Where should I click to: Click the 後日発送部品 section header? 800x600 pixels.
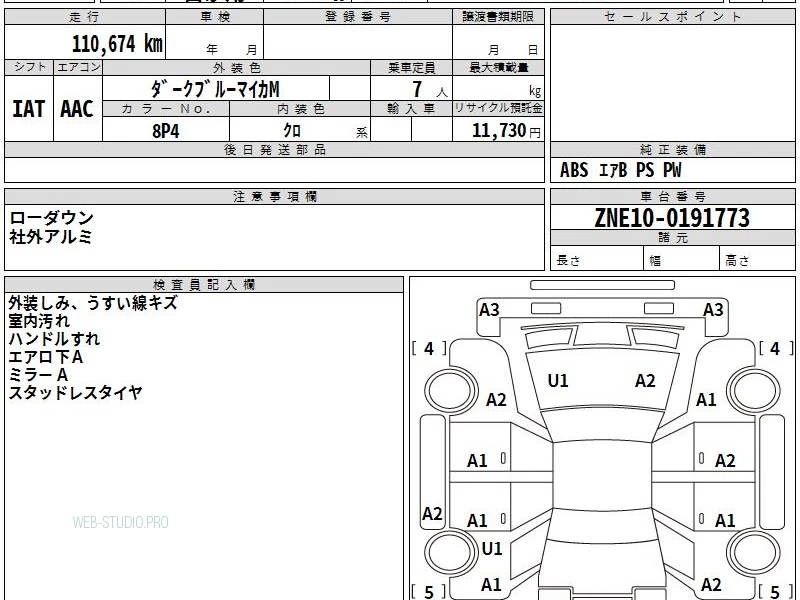pos(274,149)
